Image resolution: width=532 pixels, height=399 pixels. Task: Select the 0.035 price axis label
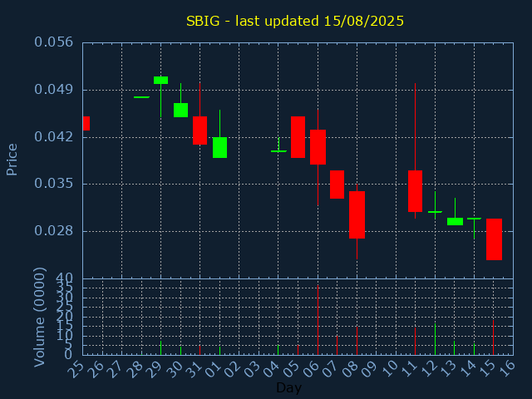click(53, 184)
